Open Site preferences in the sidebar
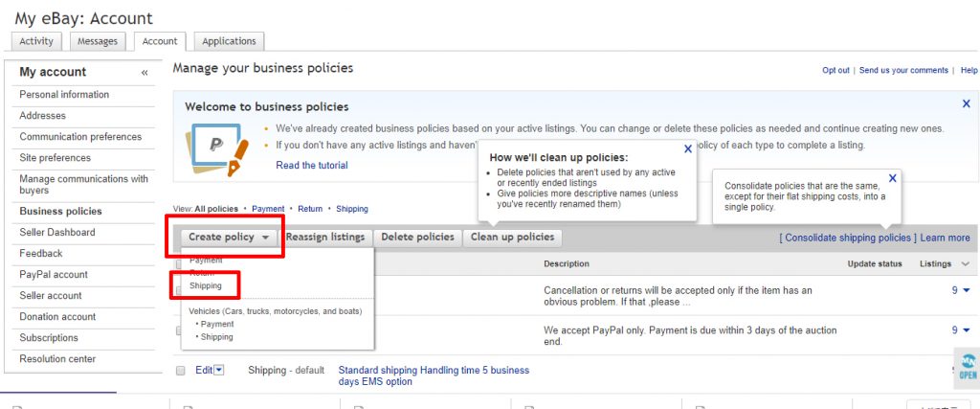 coord(55,158)
